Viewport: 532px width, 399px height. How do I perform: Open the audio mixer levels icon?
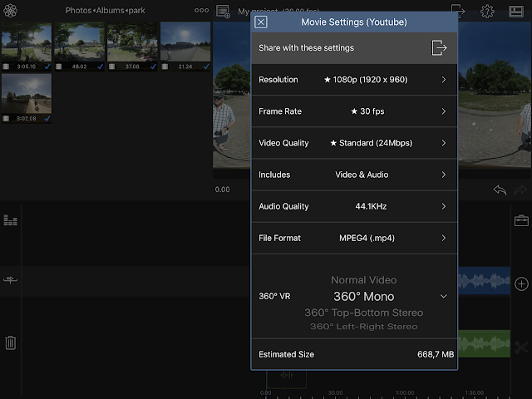10,220
